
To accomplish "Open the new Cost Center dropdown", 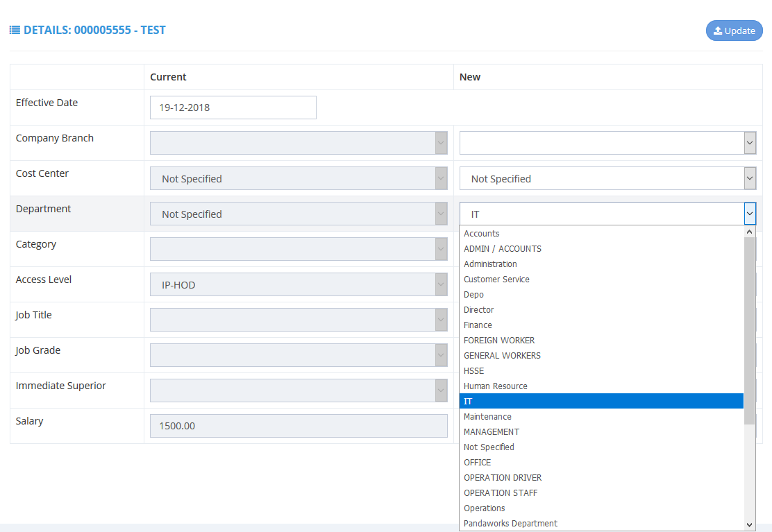I will pos(607,178).
